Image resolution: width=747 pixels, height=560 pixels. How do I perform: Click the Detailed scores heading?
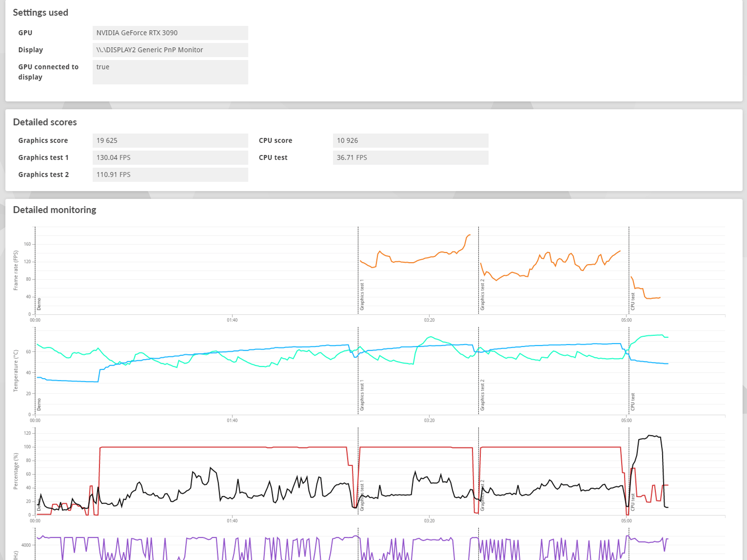pos(45,122)
